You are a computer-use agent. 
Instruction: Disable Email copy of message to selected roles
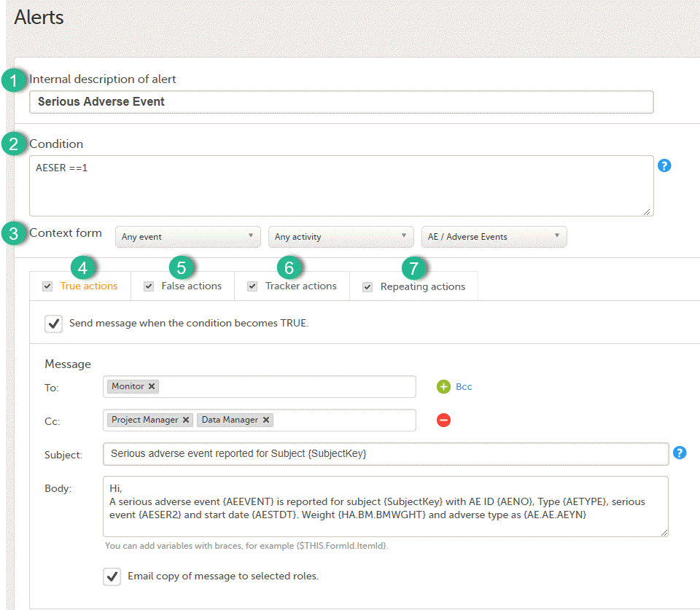[x=111, y=576]
